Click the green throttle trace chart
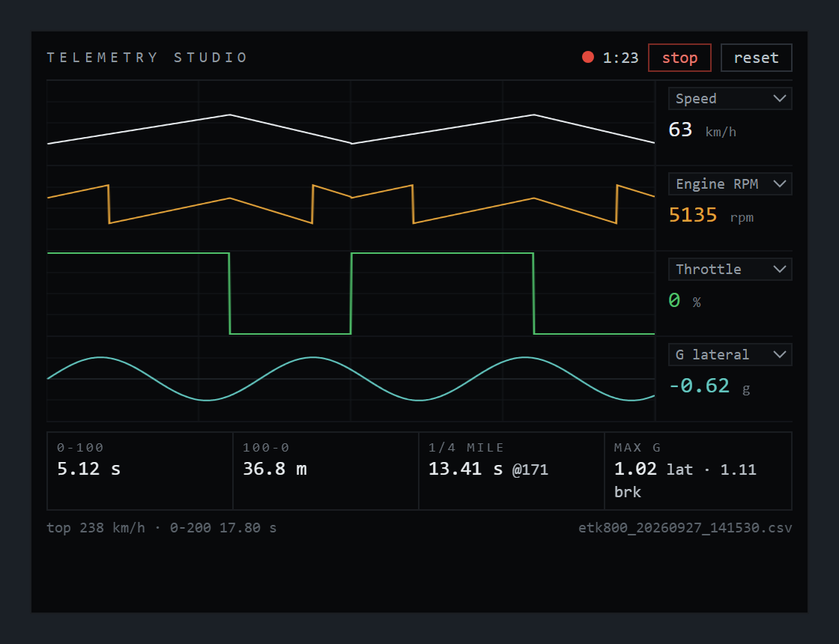Image resolution: width=839 pixels, height=644 pixels. (351, 294)
